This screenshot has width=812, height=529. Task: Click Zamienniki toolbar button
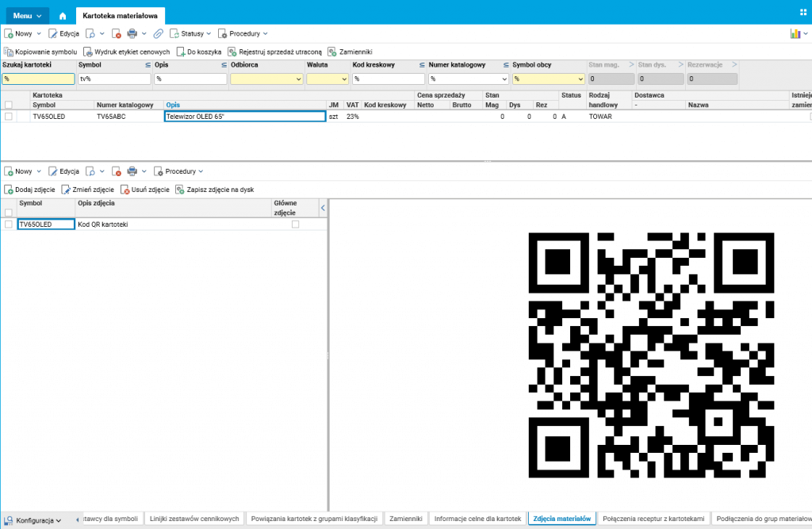[x=350, y=52]
